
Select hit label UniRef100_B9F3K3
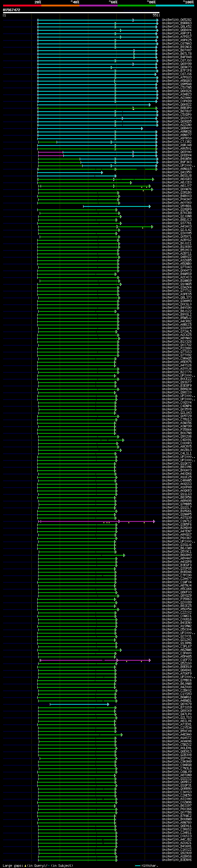pyautogui.click(x=177, y=162)
